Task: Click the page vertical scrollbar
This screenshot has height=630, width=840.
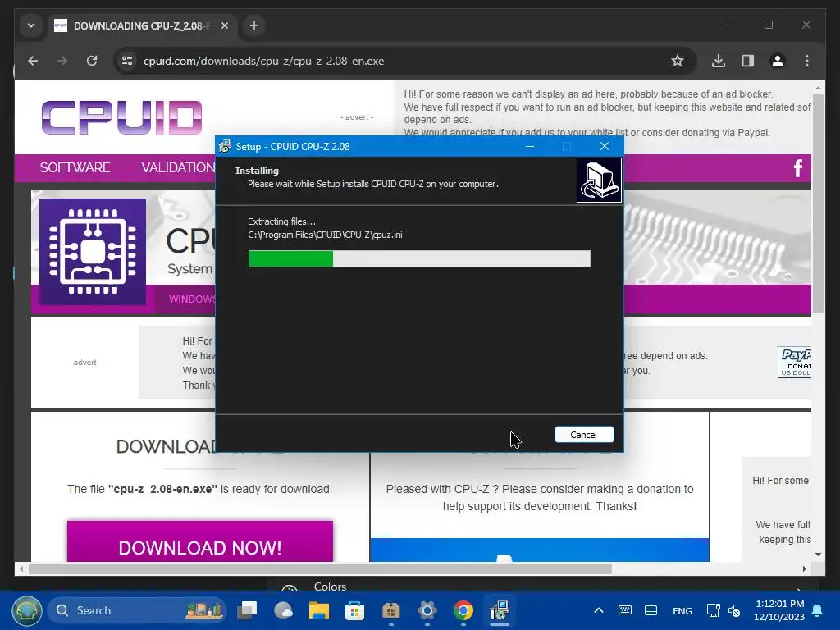Action: 818,203
